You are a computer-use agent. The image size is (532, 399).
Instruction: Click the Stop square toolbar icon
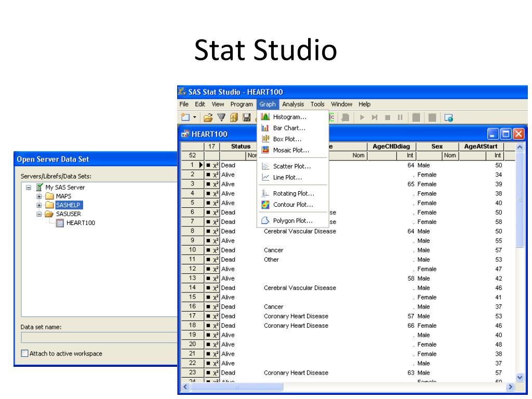388,118
